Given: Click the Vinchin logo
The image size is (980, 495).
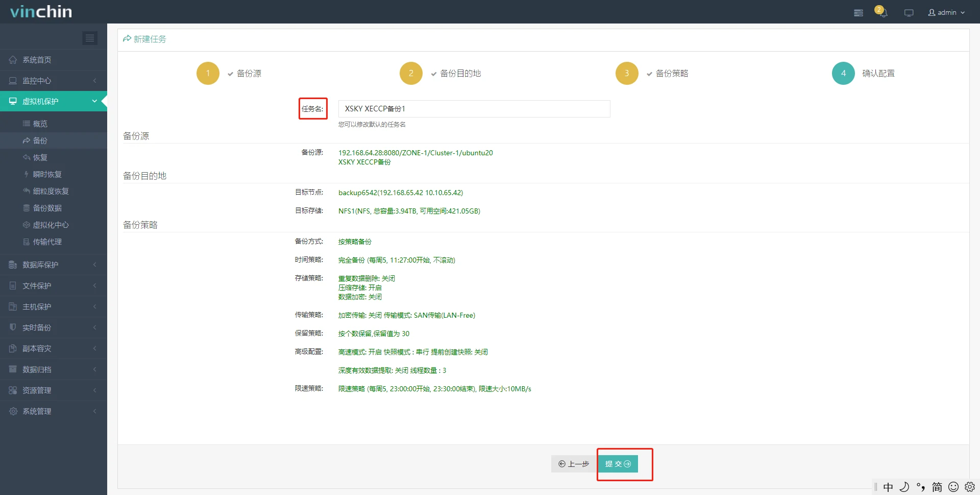Looking at the screenshot, I should 41,12.
